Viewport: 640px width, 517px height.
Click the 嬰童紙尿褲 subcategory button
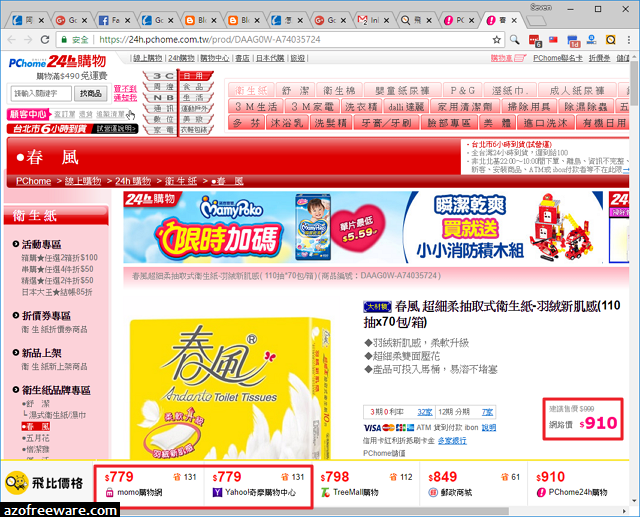[x=402, y=90]
